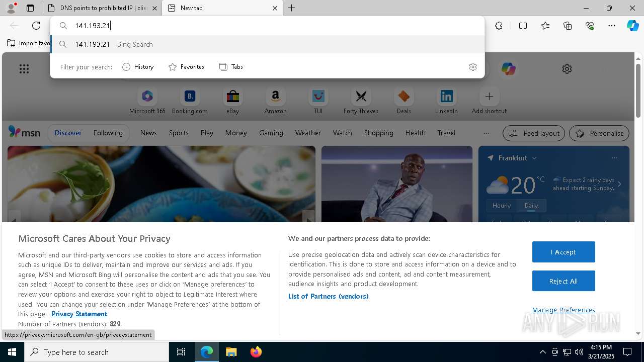Screen dimensions: 644x362
Task: Open the Edge profile icon
Action: pyautogui.click(x=11, y=8)
